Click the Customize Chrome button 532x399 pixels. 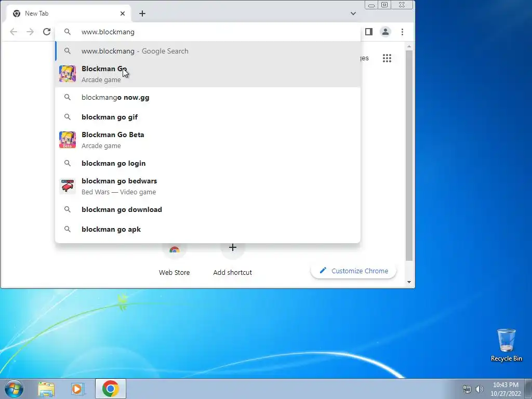(x=353, y=271)
